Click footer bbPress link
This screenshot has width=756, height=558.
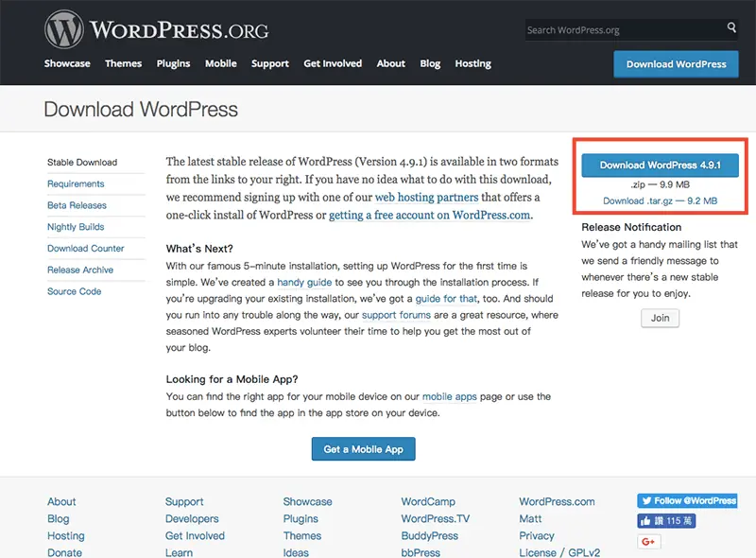tap(421, 552)
